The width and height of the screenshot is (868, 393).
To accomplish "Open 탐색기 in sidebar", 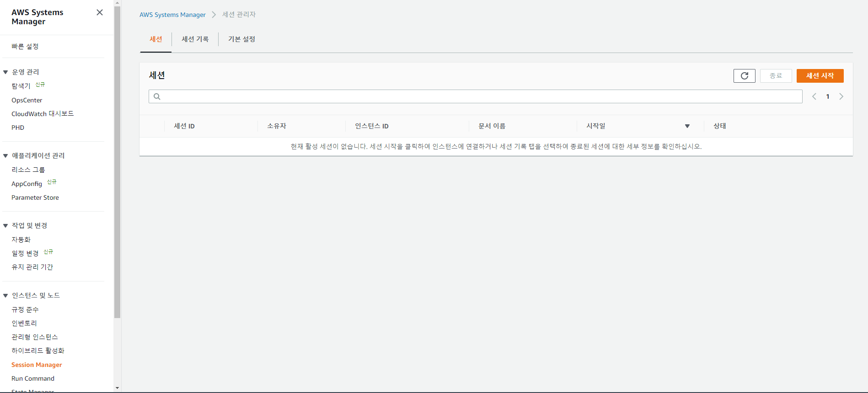I will pos(21,86).
